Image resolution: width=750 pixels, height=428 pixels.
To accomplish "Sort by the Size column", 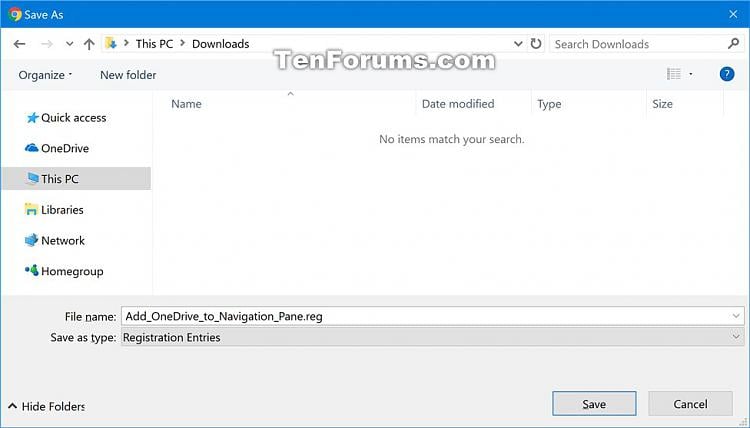I will (662, 104).
